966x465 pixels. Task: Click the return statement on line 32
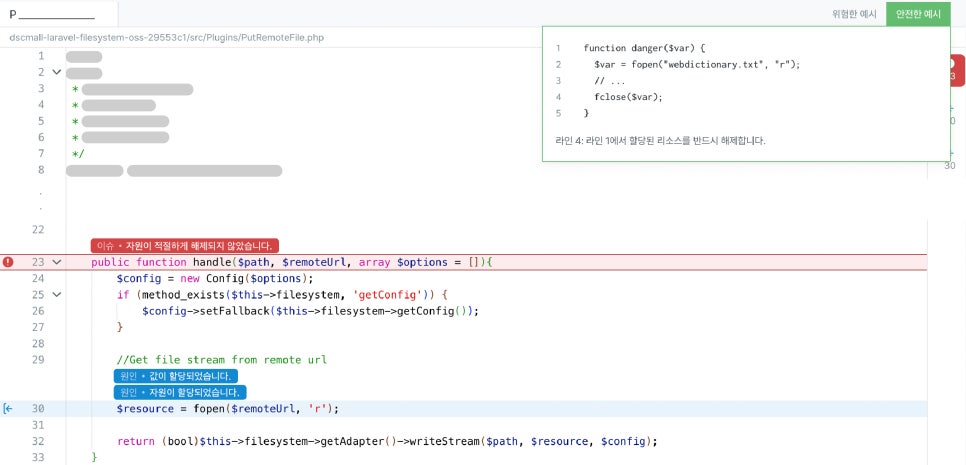tap(388, 441)
